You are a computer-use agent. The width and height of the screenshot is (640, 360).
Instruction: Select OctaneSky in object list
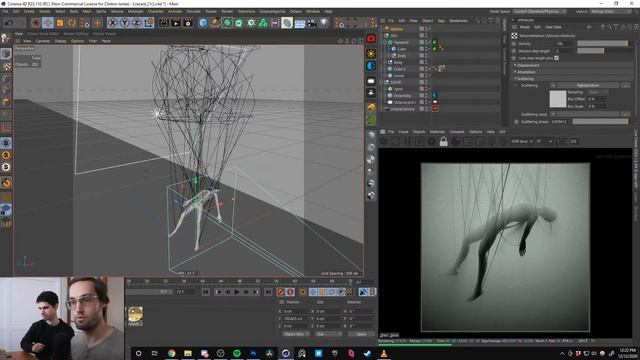(402, 96)
